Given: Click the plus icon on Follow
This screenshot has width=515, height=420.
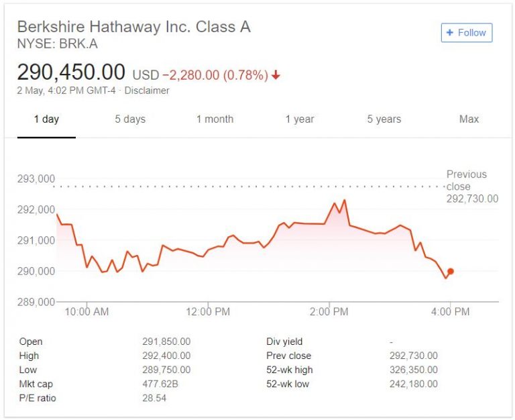Looking at the screenshot, I should 449,32.
